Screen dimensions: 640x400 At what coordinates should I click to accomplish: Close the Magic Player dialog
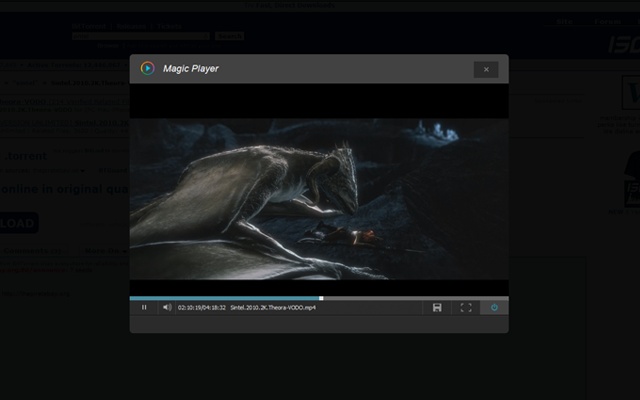pos(486,69)
